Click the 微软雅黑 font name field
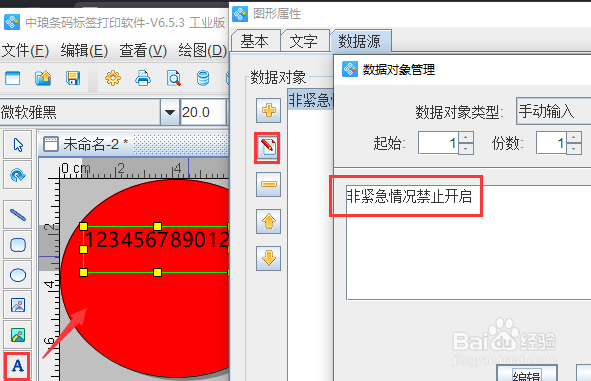This screenshot has height=381, width=591. coord(80,112)
